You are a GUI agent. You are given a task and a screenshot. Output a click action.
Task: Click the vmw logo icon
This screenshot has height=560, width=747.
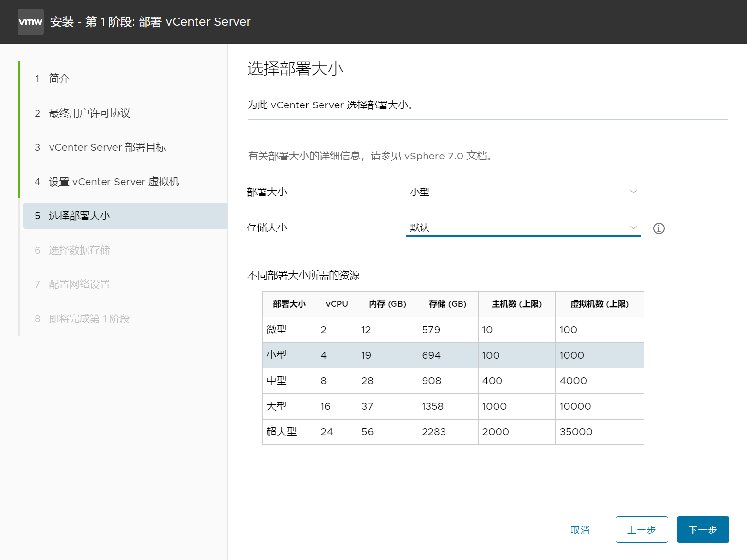pos(31,22)
